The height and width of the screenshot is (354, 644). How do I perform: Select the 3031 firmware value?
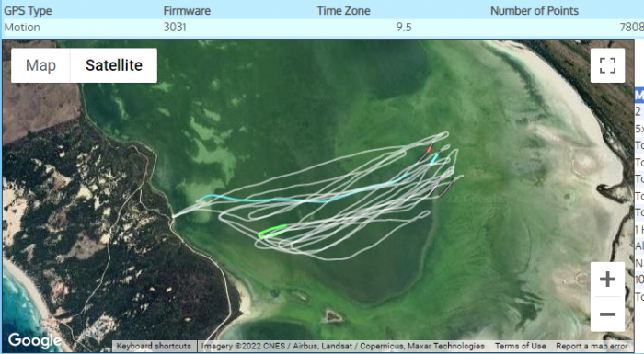click(175, 27)
